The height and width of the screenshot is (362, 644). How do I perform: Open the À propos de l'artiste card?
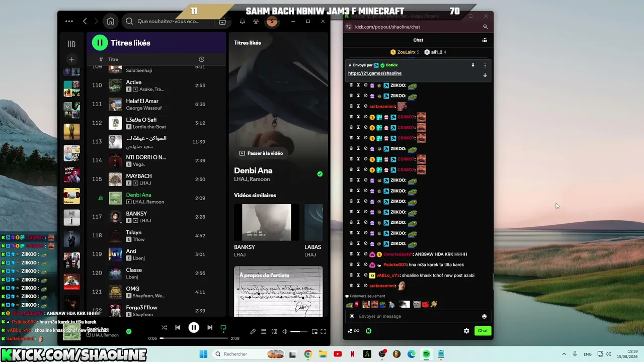coord(278,292)
